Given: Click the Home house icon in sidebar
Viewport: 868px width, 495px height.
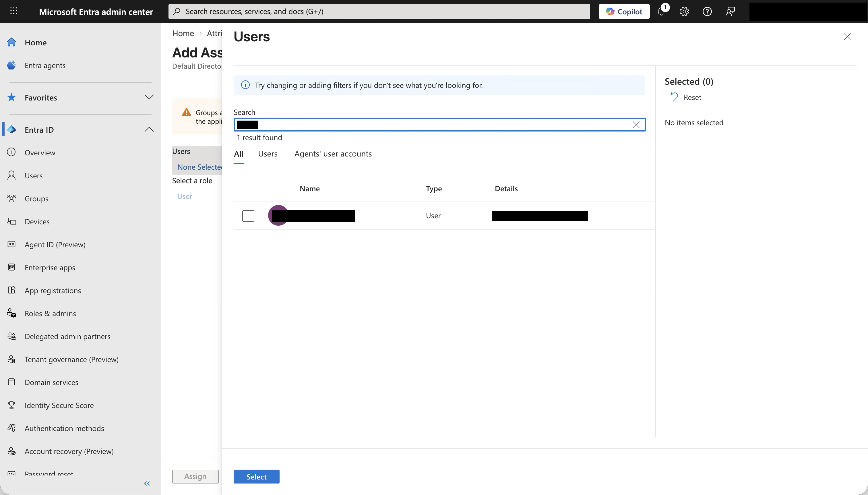Looking at the screenshot, I should click(11, 42).
